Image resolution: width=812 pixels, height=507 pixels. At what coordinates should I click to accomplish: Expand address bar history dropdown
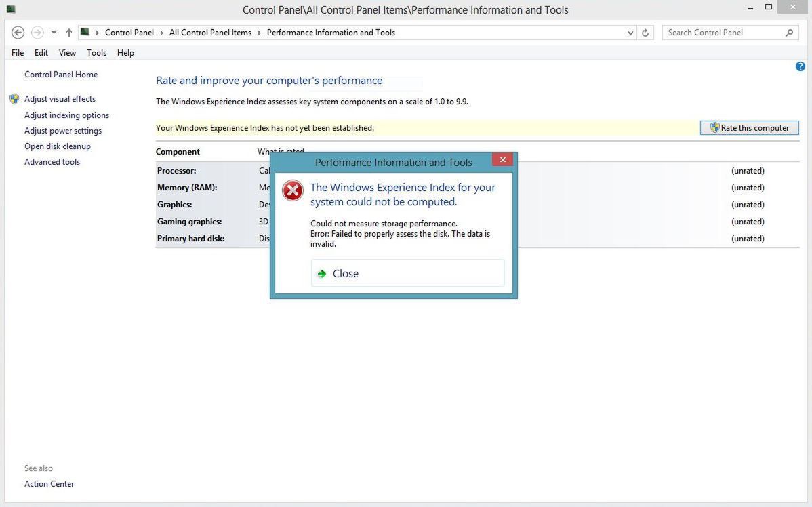(x=630, y=33)
